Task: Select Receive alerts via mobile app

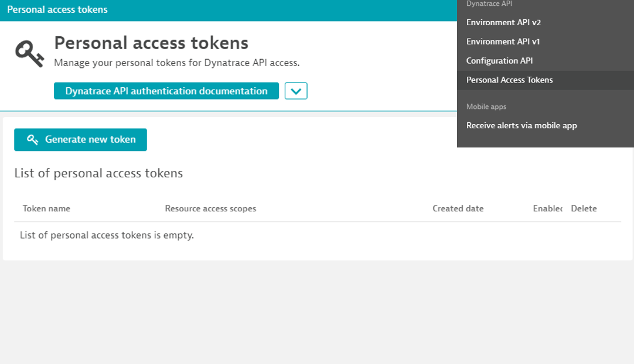Action: click(x=546, y=126)
